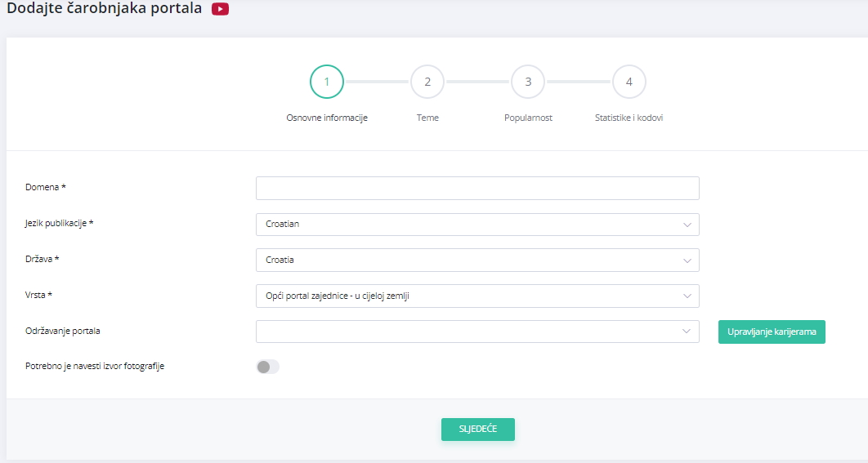Enable the photo source required toggle

[267, 367]
